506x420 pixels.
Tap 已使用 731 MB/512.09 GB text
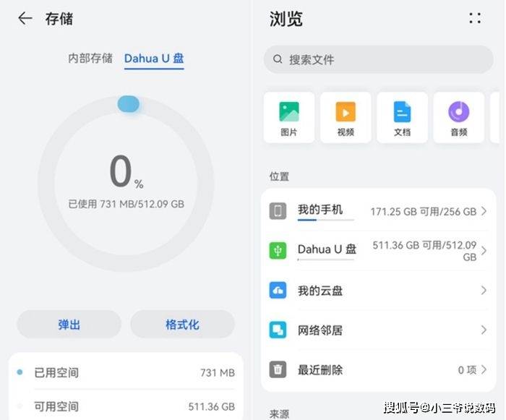(126, 204)
